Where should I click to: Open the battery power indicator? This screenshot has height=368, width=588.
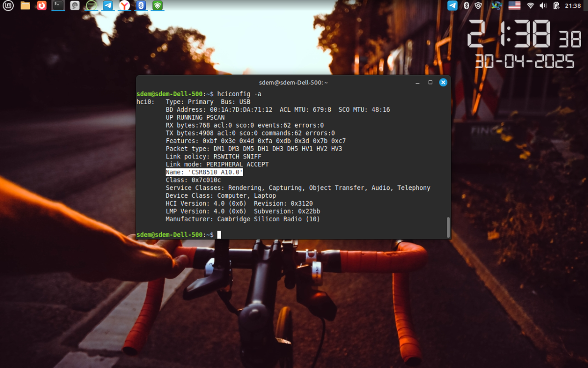[x=556, y=5]
